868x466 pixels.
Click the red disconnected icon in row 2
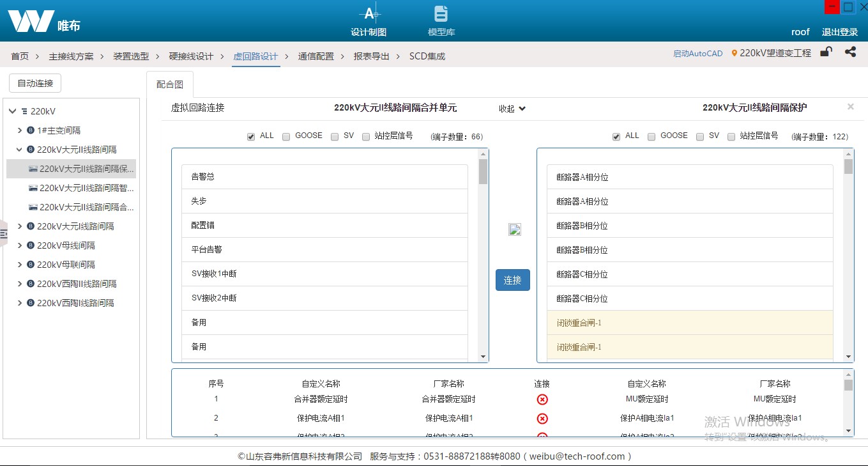click(x=542, y=419)
